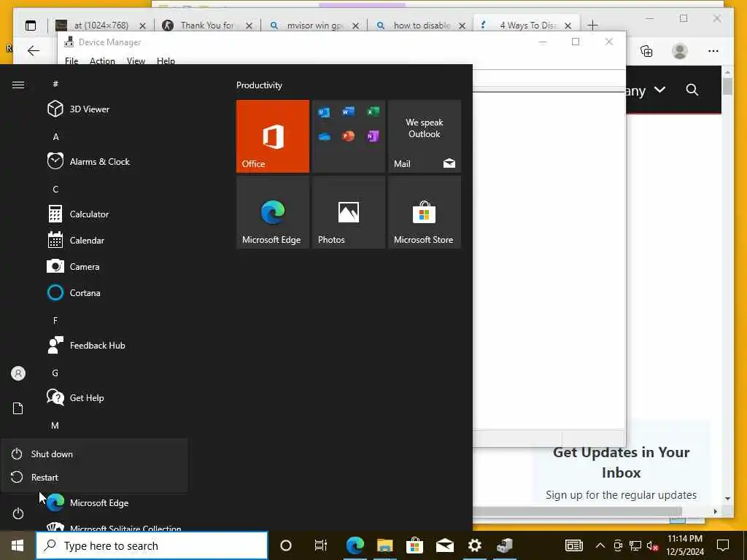Click the muted volume tray icon
Screen dimensions: 747x560
point(652,545)
